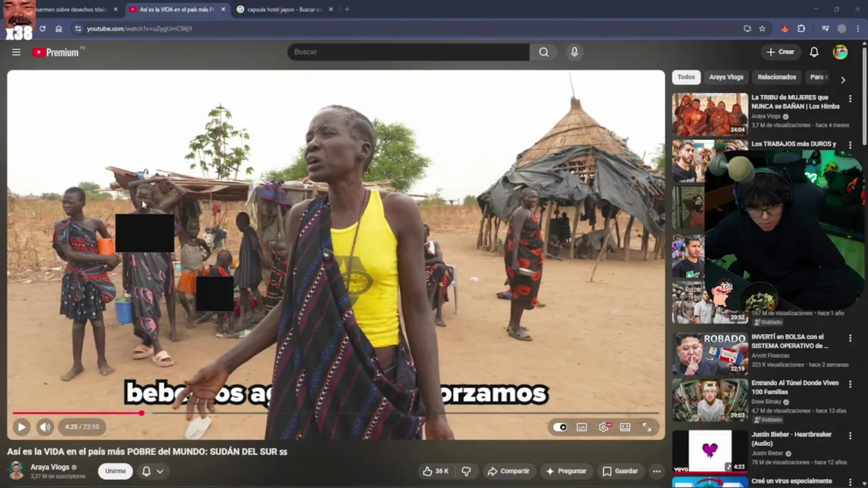The image size is (868, 488).
Task: Open a new browser tab
Action: click(x=347, y=9)
